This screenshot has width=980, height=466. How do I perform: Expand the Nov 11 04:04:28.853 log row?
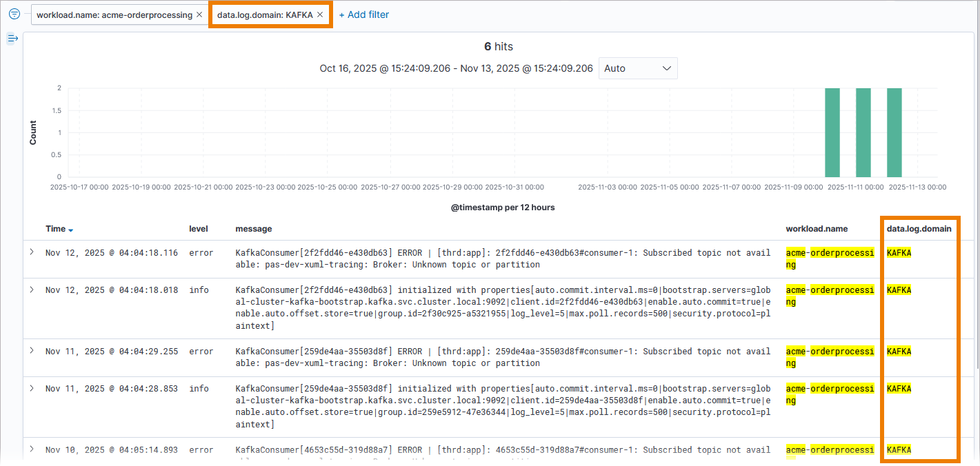click(x=32, y=388)
